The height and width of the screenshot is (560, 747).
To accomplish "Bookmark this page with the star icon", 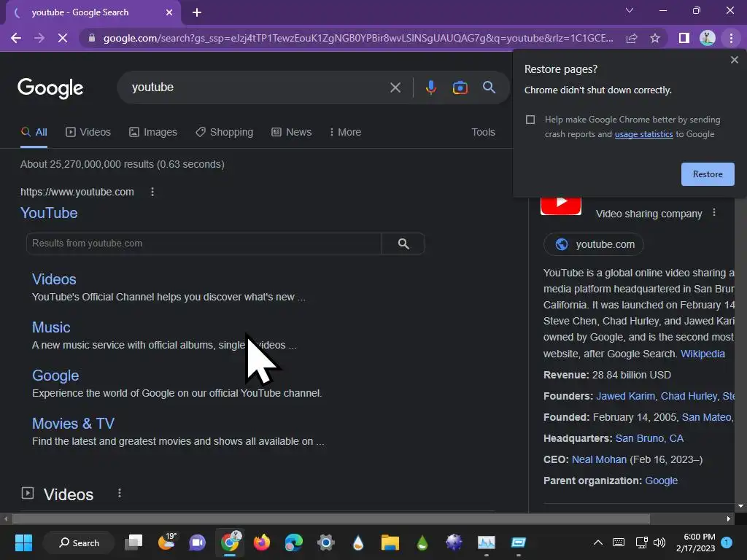I will pos(655,38).
